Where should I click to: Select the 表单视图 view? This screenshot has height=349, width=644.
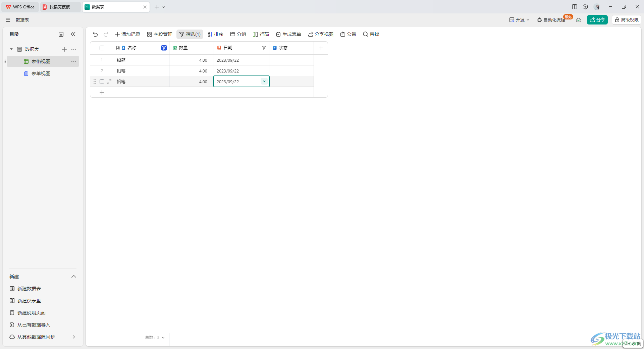(x=43, y=73)
